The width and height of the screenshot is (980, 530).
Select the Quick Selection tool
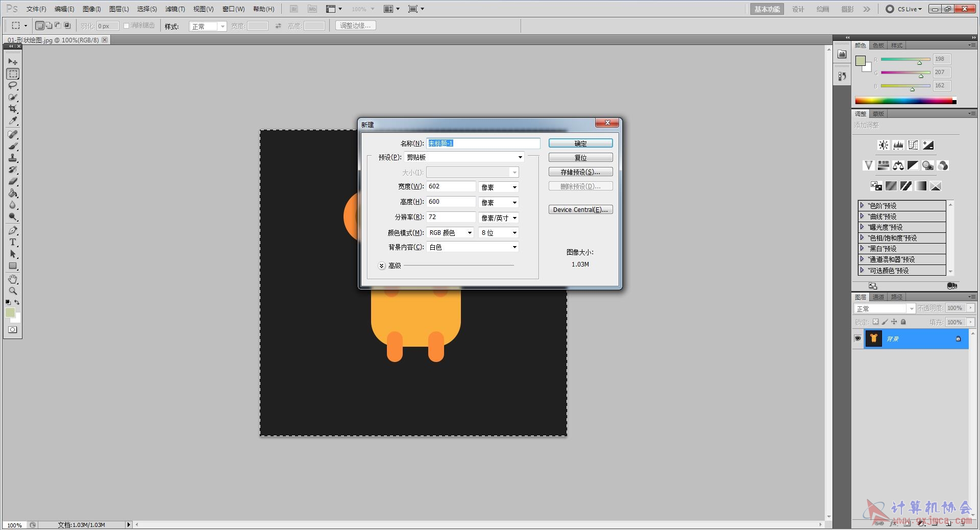click(13, 97)
